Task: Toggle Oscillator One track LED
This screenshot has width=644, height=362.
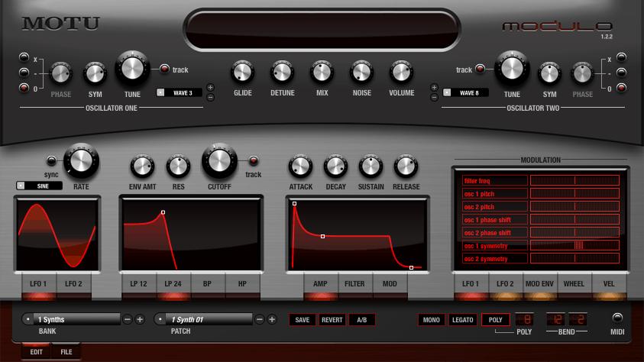Action: (x=164, y=69)
